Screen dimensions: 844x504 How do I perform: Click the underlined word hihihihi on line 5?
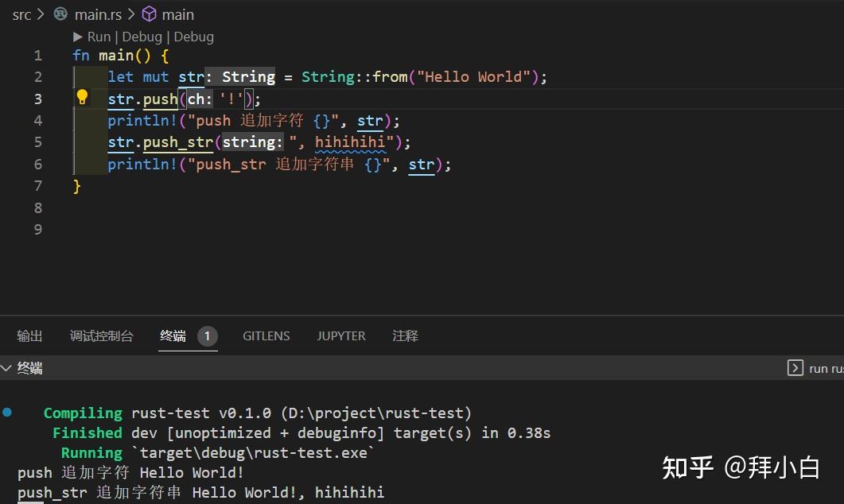349,142
